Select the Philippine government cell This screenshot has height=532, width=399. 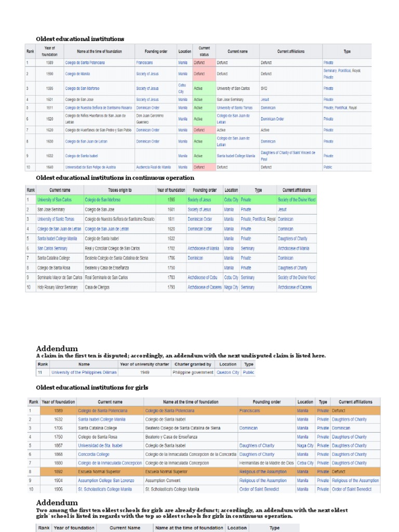pyautogui.click(x=193, y=372)
